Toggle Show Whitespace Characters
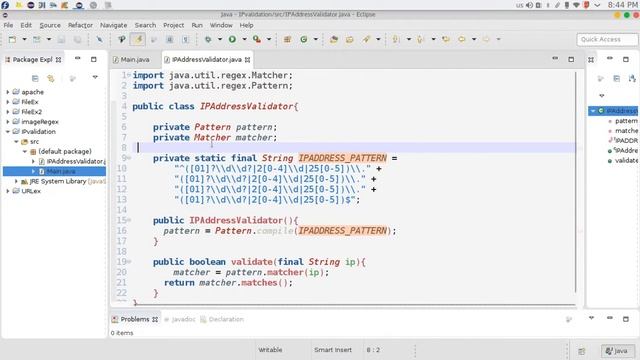 pyautogui.click(x=185, y=39)
